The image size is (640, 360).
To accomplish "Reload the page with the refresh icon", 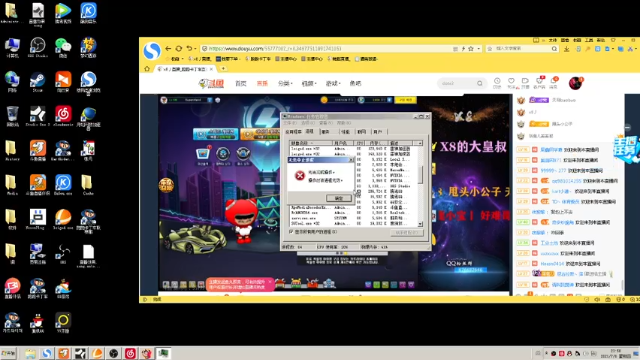I will point(179,49).
